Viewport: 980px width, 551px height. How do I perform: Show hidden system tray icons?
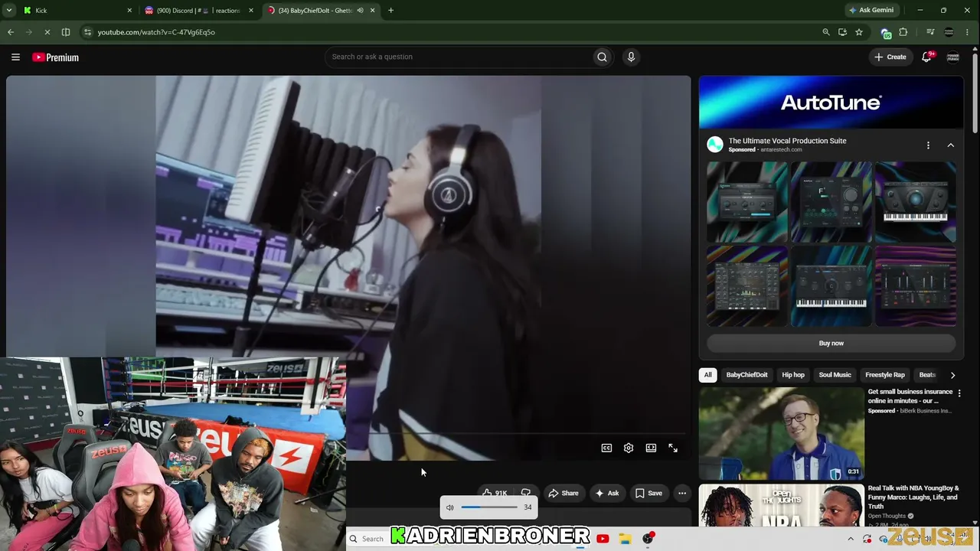point(850,539)
